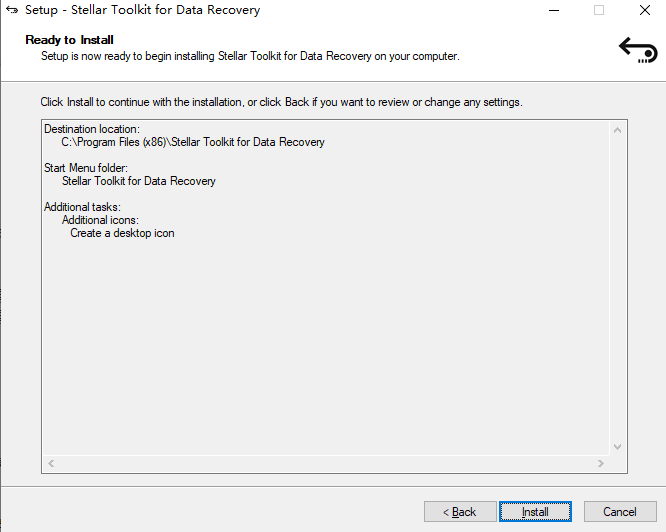Click the setup icon in title bar

(12, 11)
